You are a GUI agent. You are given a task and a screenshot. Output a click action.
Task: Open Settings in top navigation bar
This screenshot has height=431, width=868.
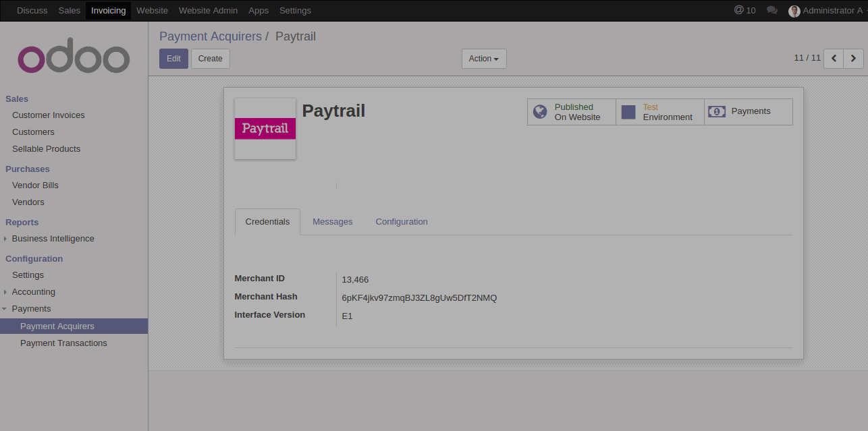tap(295, 10)
